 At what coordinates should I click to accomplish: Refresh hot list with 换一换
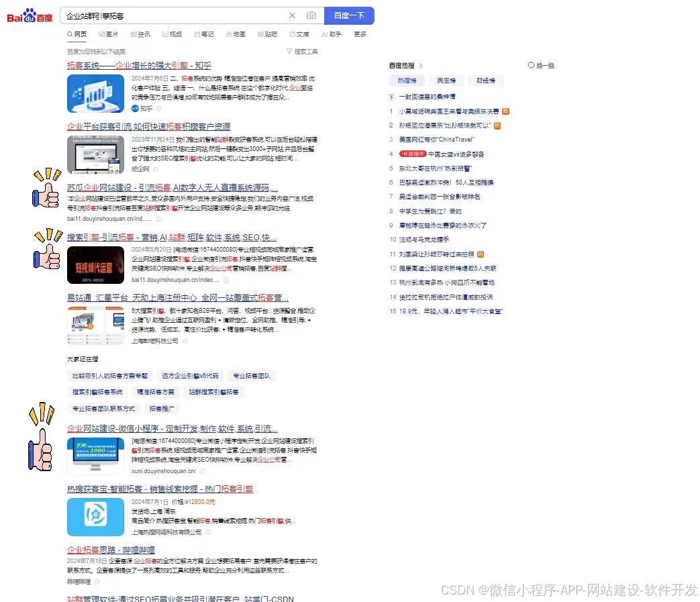(541, 66)
